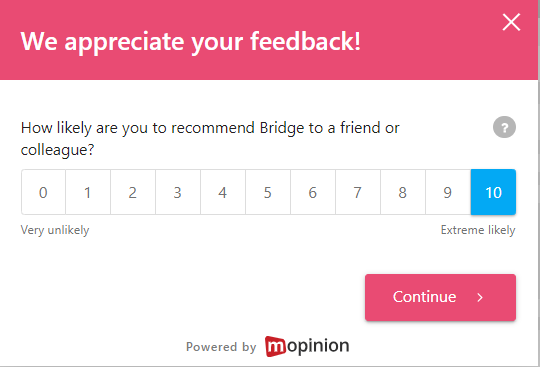
Task: Pick rating 5 in the middle
Action: point(268,192)
